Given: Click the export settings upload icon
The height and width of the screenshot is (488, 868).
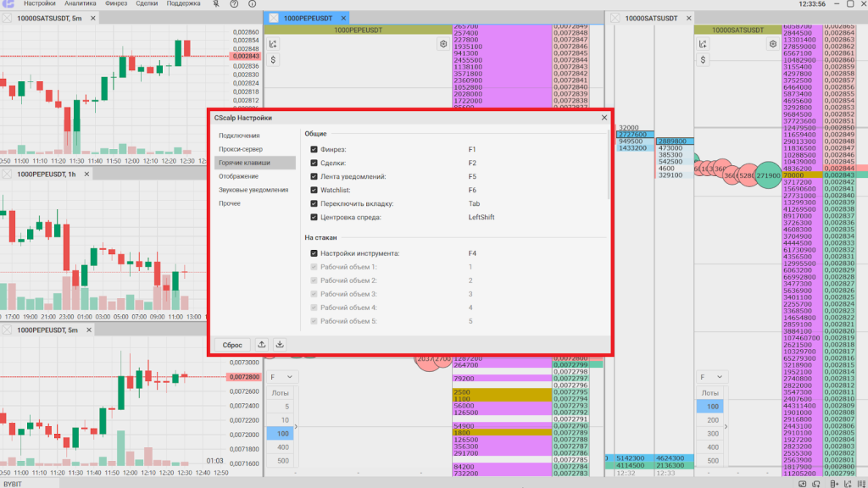Looking at the screenshot, I should tap(262, 344).
